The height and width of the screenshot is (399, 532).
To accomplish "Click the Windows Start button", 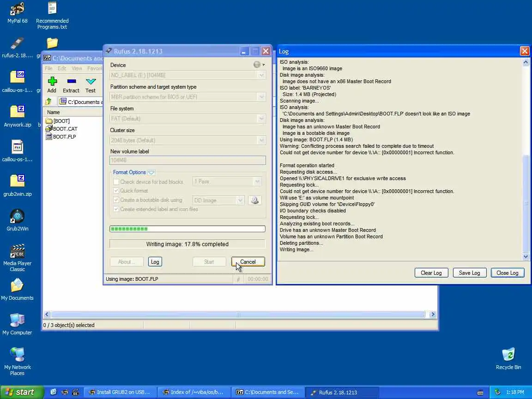I will (x=22, y=392).
